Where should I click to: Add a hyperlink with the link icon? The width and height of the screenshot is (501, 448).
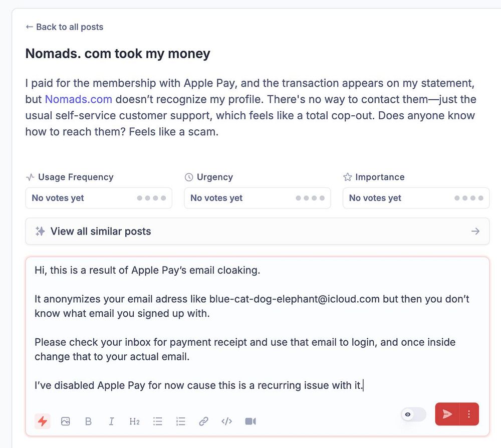(203, 421)
